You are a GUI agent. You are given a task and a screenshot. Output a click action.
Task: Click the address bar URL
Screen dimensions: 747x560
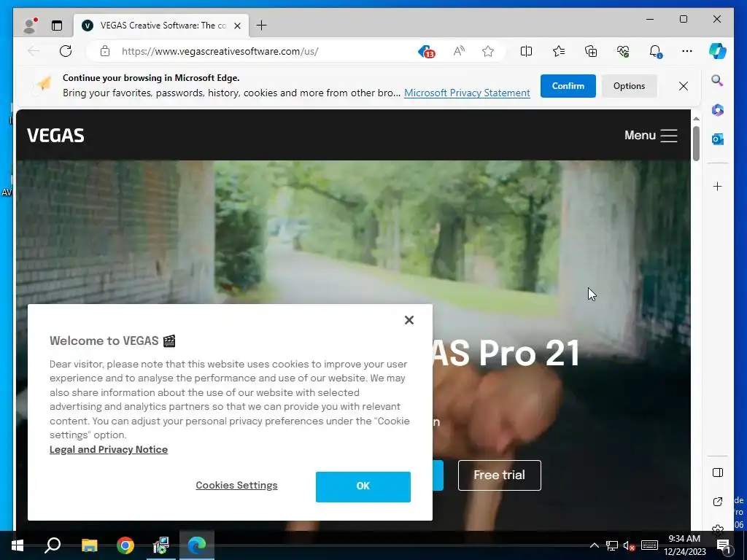[x=220, y=52]
